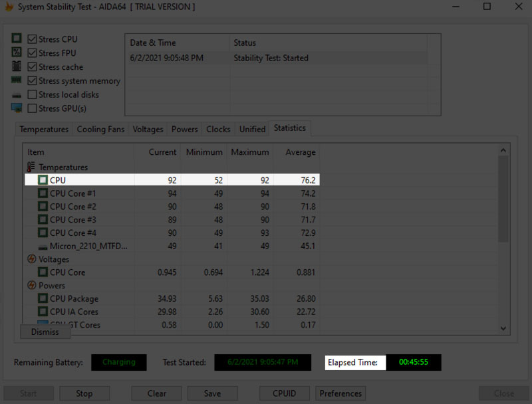Click the Dismiss button
This screenshot has width=532, height=404.
pos(45,332)
